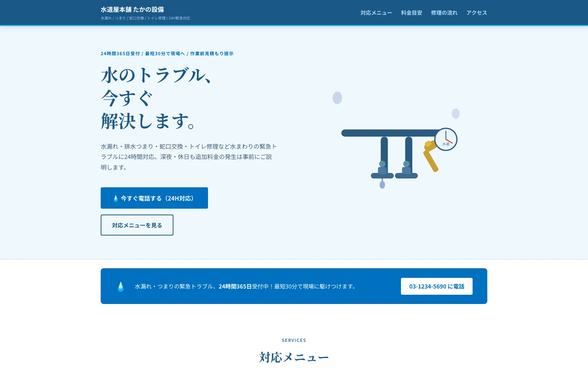The width and height of the screenshot is (588, 368).
Task: Click water drop icon on call button
Action: [x=116, y=198]
